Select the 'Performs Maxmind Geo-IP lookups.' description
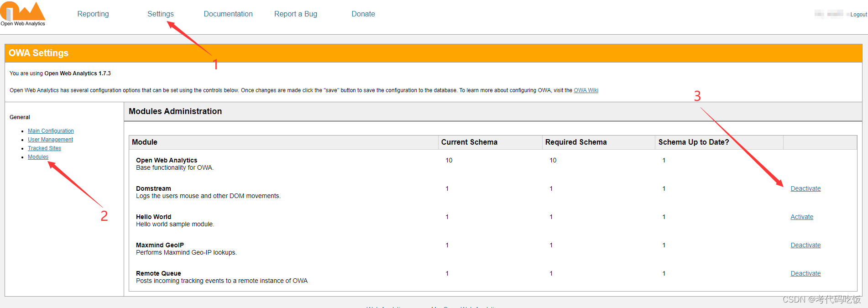Image resolution: width=868 pixels, height=308 pixels. click(x=186, y=253)
